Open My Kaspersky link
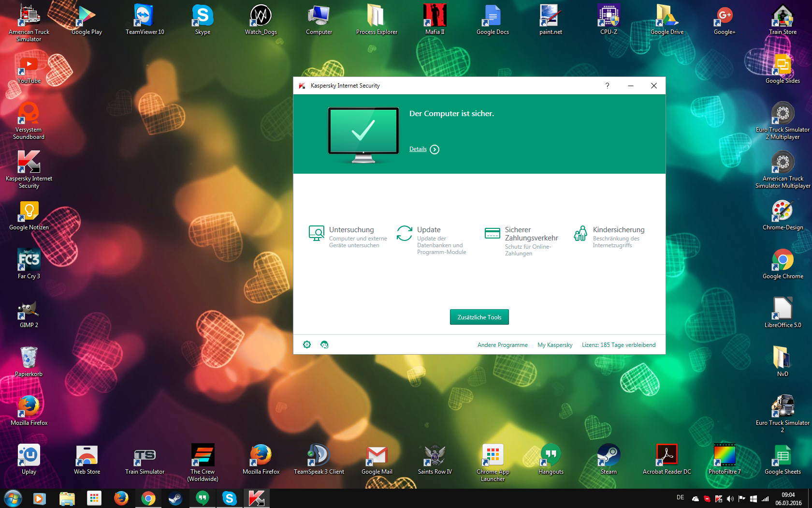812x508 pixels. [x=555, y=345]
